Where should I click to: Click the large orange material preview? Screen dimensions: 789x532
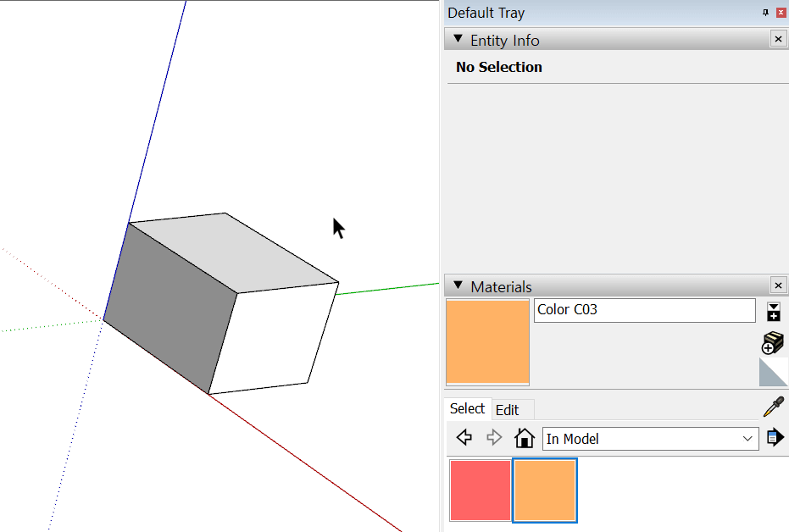(x=487, y=342)
